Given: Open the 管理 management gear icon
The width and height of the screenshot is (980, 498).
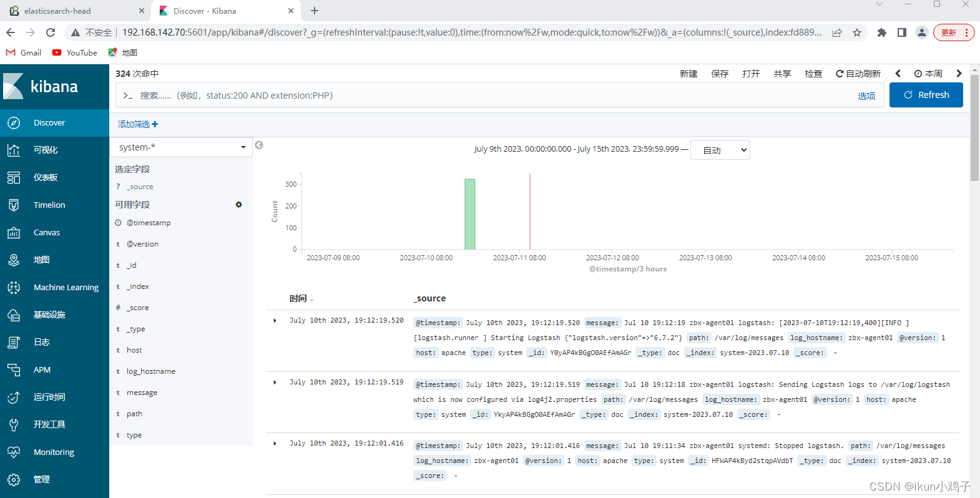Looking at the screenshot, I should (x=14, y=480).
